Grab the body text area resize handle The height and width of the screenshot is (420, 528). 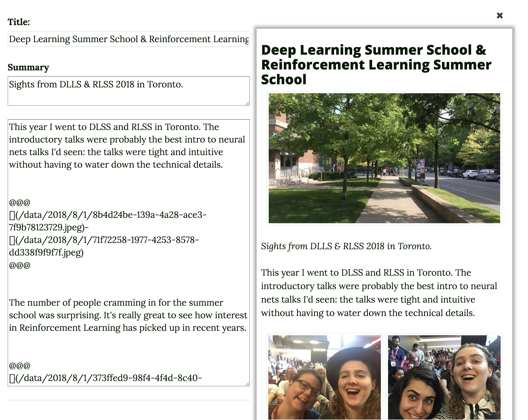tap(247, 384)
